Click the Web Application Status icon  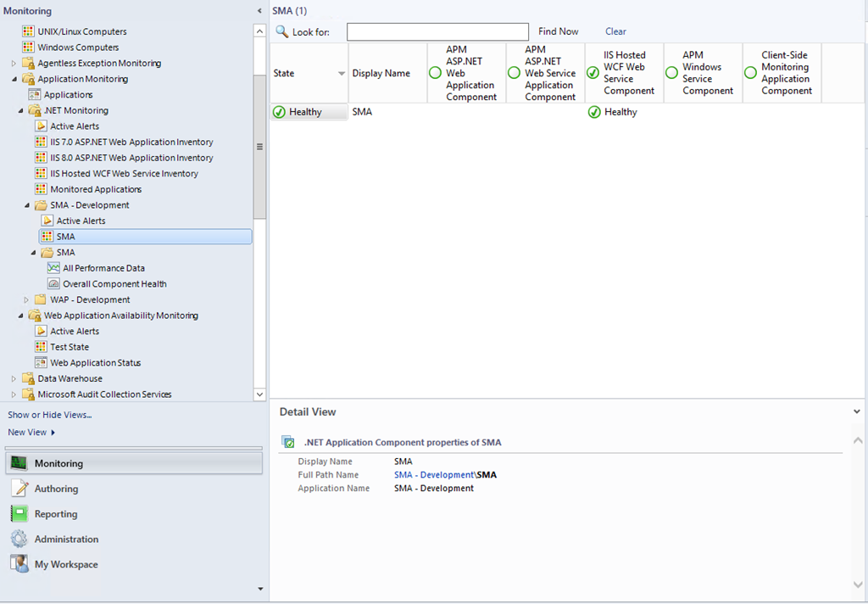[x=41, y=363]
